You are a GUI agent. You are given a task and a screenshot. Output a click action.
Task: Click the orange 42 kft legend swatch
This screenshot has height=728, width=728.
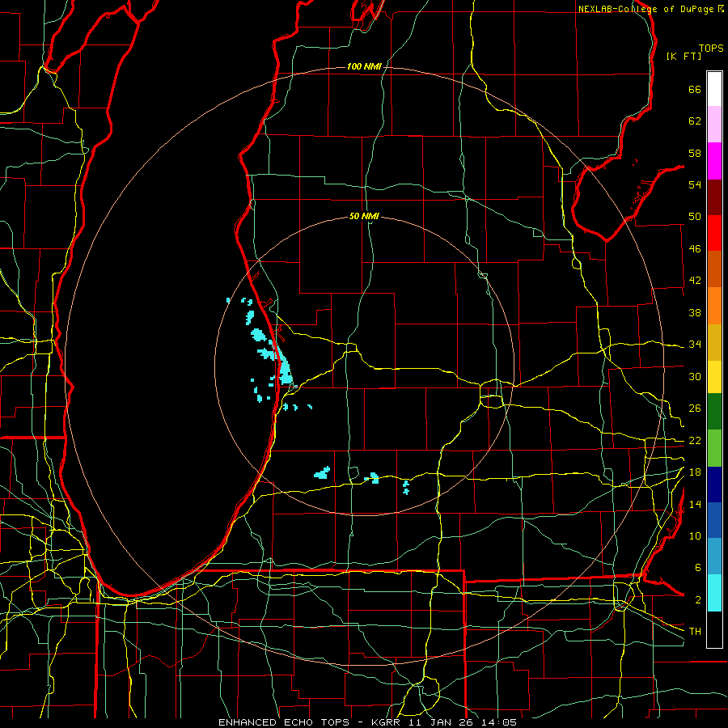(x=714, y=305)
